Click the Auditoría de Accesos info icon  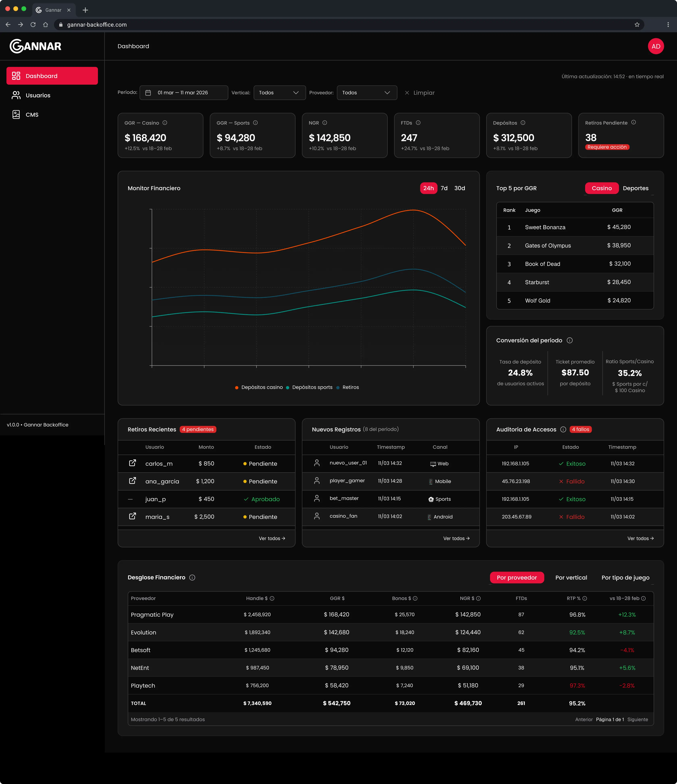pos(563,429)
